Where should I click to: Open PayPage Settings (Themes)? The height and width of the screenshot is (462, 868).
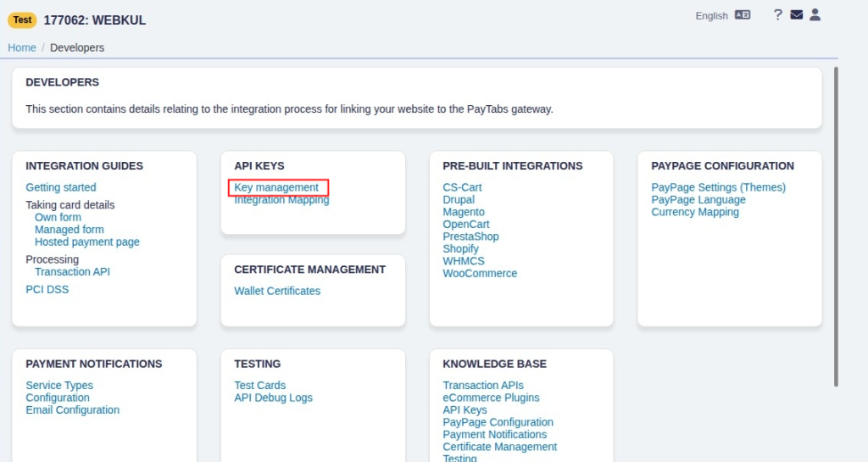tap(719, 187)
